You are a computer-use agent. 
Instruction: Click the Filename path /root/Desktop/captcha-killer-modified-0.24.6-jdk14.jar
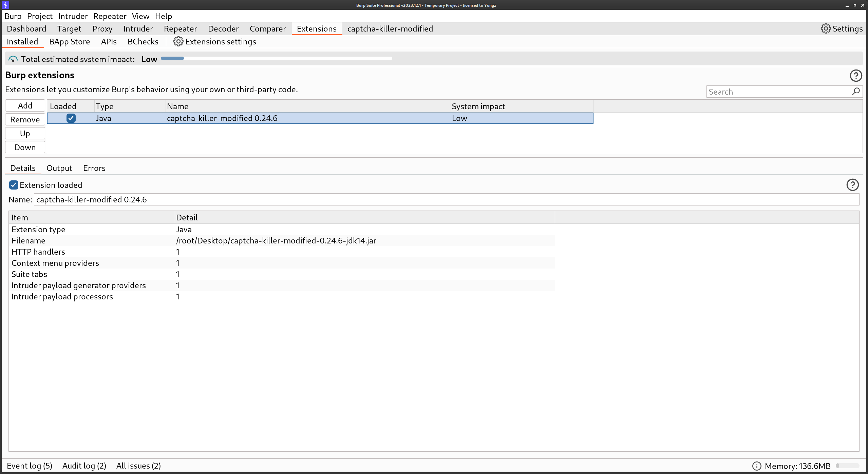coord(276,241)
